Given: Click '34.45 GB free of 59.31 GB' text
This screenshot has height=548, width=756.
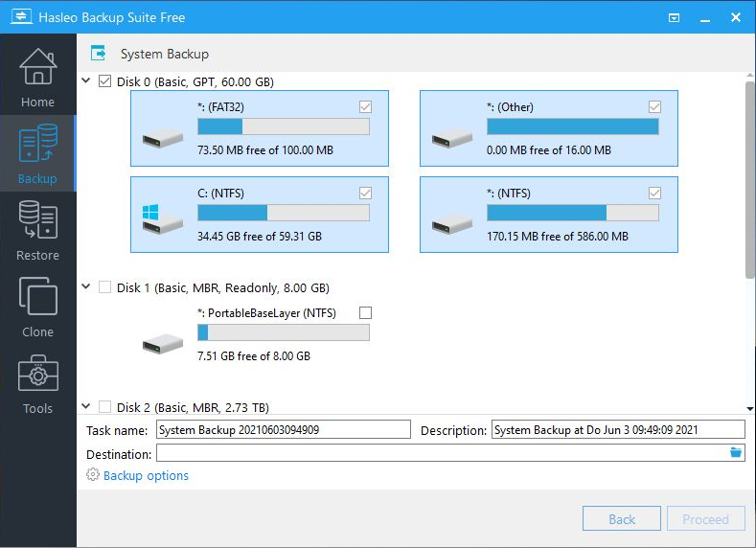Looking at the screenshot, I should 260,237.
